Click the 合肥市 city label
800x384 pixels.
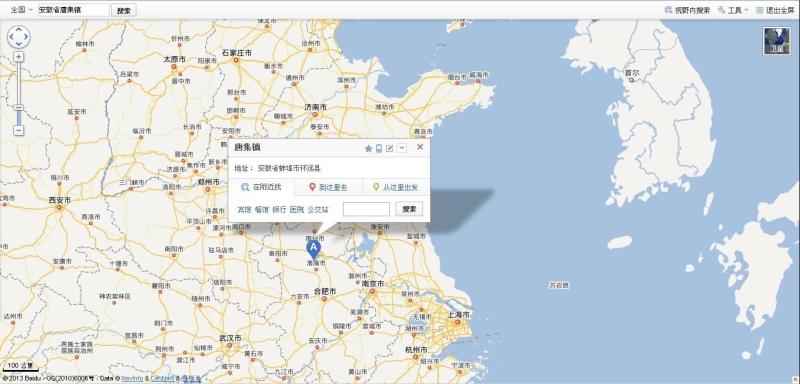click(x=325, y=291)
